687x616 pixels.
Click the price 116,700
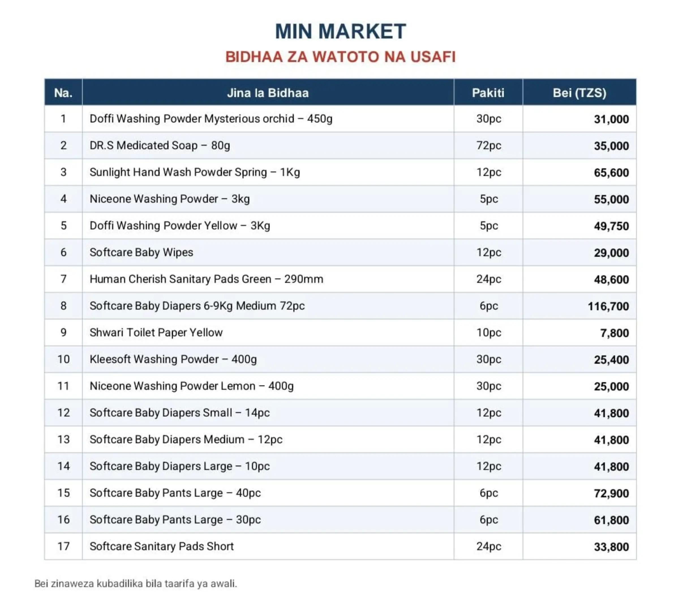(608, 306)
